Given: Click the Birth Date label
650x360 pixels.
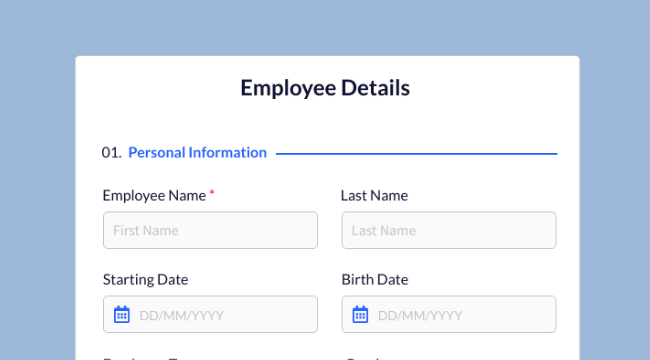Looking at the screenshot, I should pos(375,280).
